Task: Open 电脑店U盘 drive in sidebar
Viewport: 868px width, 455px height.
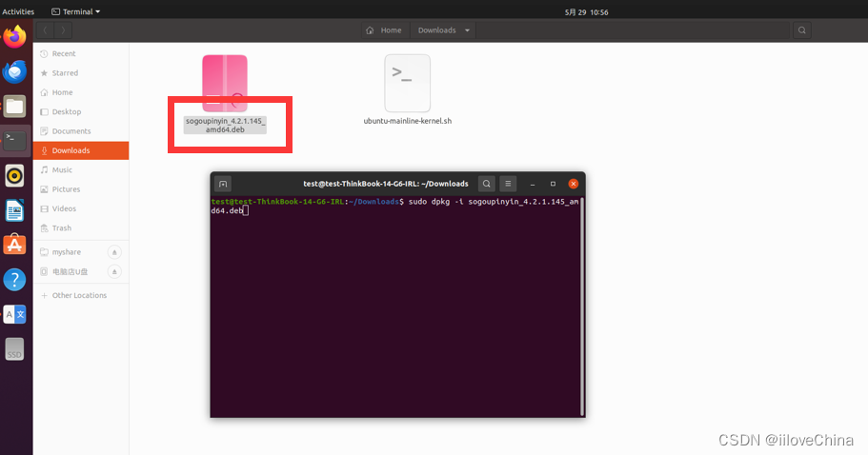Action: [70, 271]
